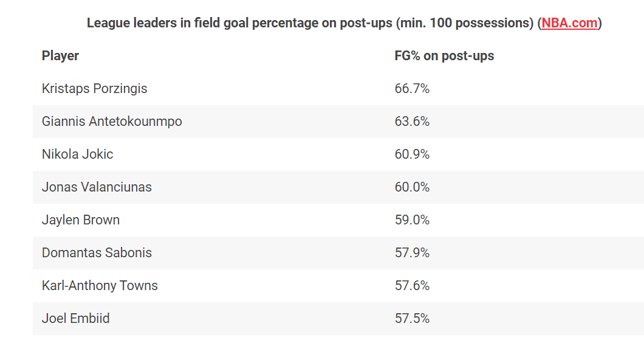The height and width of the screenshot is (343, 644).
Task: Click Jonas Valanciunas in the table
Action: 97,187
